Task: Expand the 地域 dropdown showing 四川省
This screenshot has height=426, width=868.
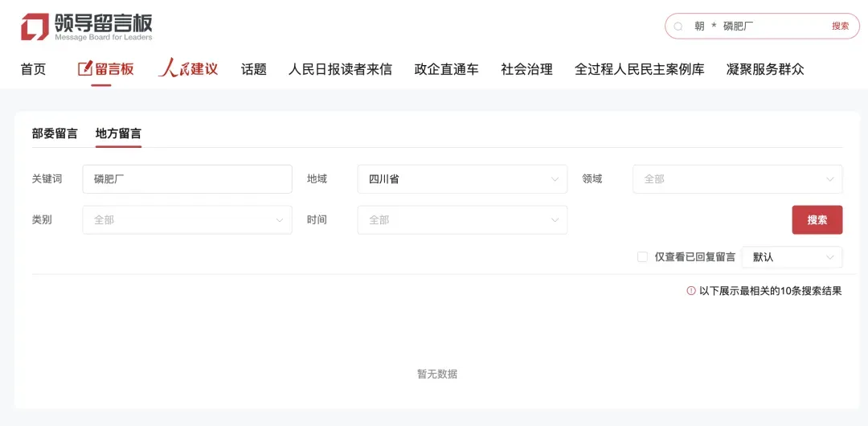Action: tap(462, 179)
